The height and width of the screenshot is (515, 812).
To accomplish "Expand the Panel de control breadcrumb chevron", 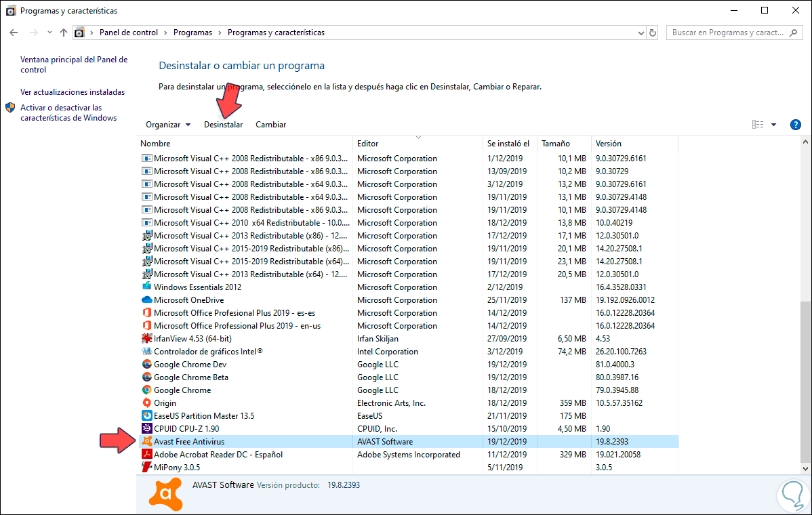I will click(x=165, y=33).
